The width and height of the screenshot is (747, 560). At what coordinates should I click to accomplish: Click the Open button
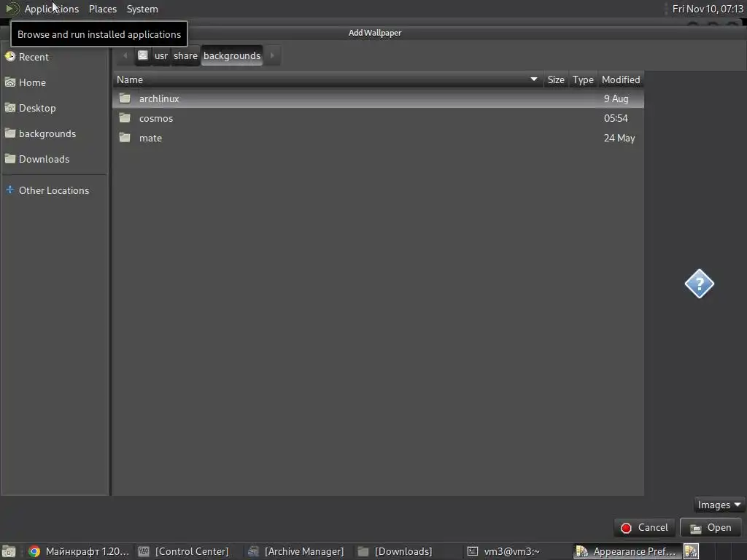[711, 528]
